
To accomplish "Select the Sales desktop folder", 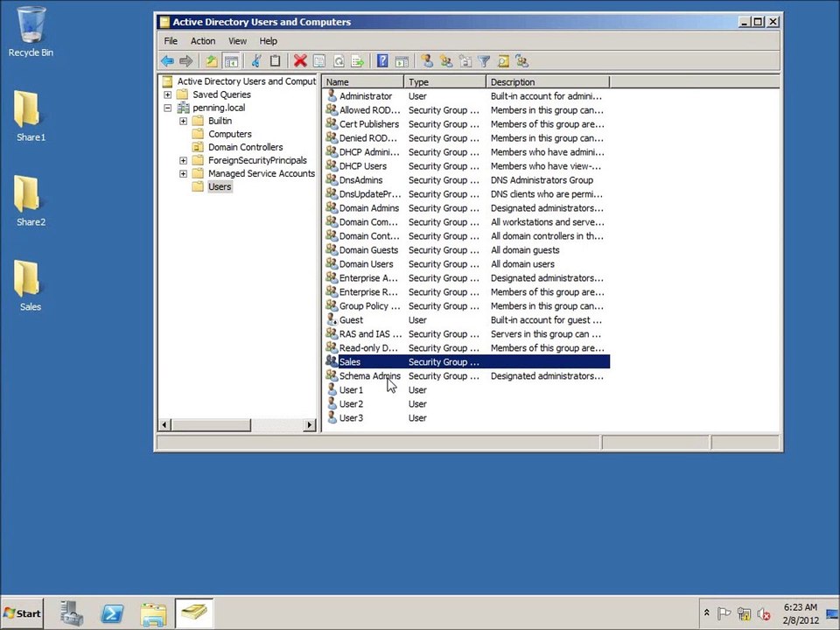I will [31, 285].
